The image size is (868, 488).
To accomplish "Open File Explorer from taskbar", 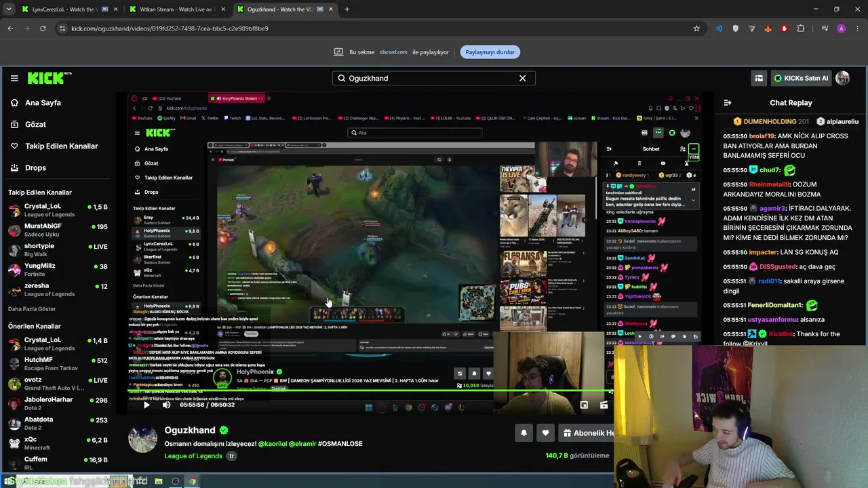I will pos(159,481).
